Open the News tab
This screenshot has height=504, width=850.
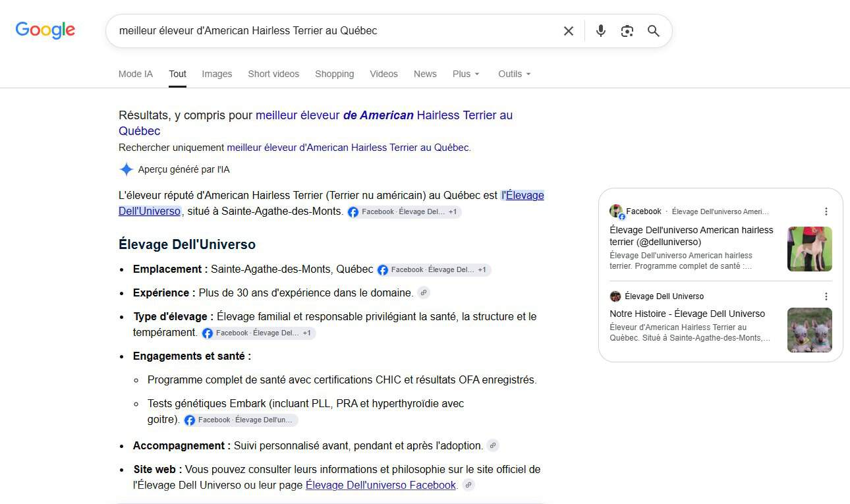(425, 74)
